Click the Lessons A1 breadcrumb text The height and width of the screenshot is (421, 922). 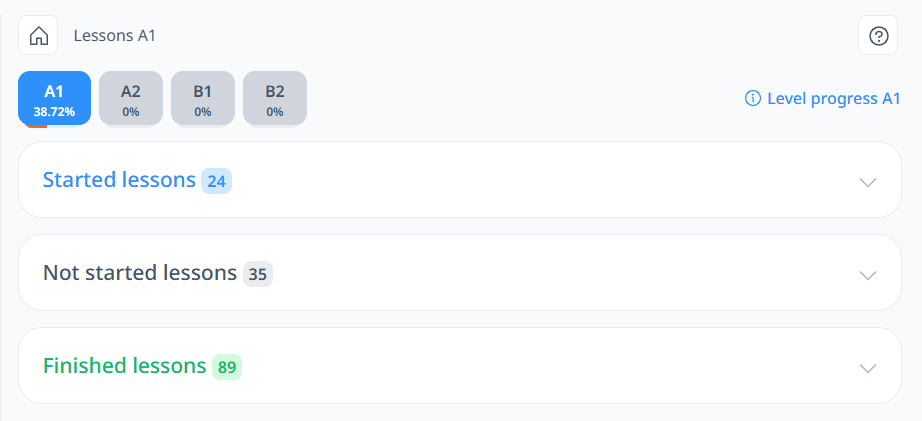(115, 36)
